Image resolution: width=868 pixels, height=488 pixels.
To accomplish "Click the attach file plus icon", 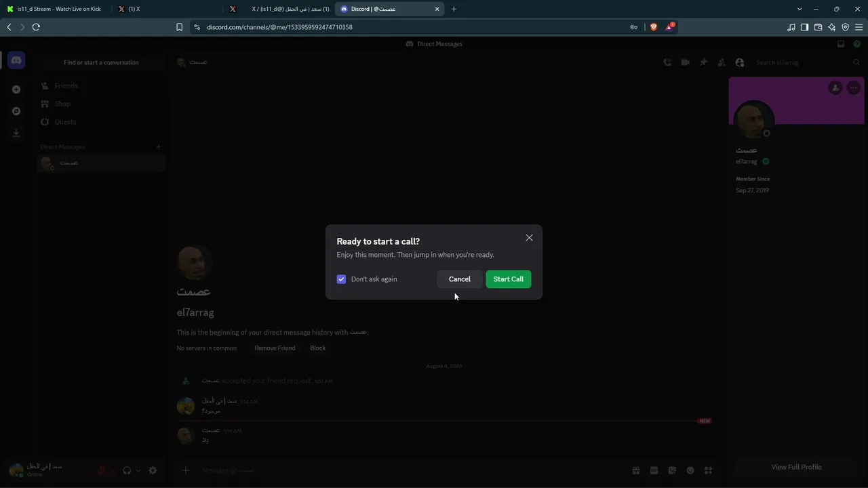I will 185,470.
